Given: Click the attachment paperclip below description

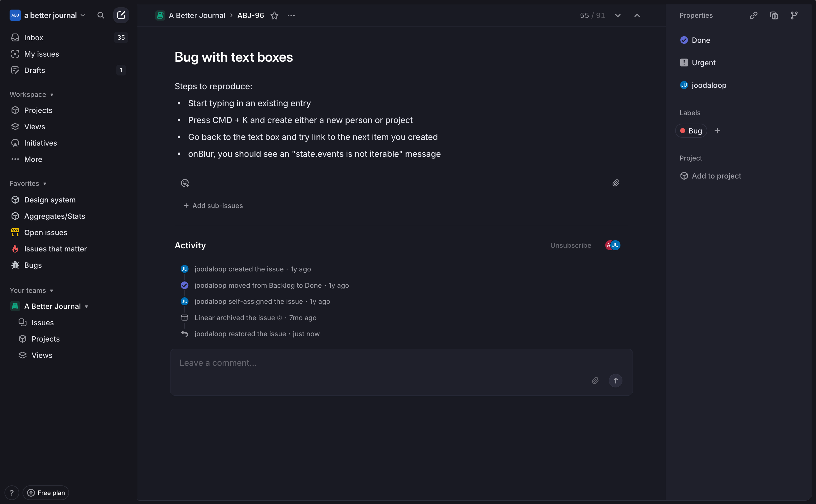Looking at the screenshot, I should pyautogui.click(x=616, y=183).
